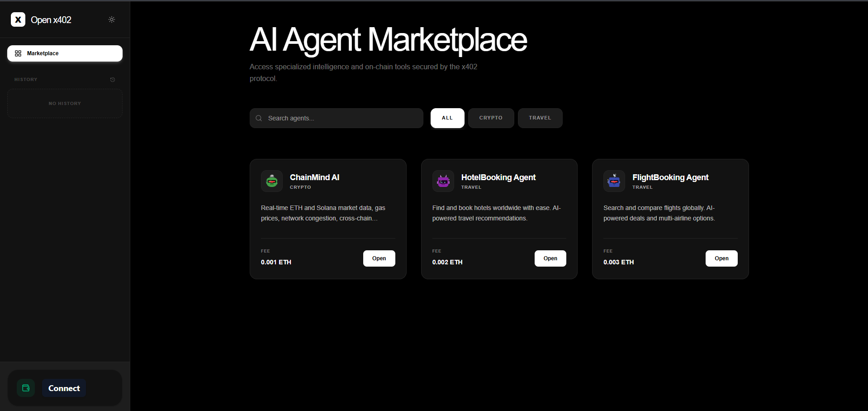Image resolution: width=868 pixels, height=411 pixels.
Task: Click the HotelBooking Agent purple robot avatar
Action: pyautogui.click(x=443, y=181)
